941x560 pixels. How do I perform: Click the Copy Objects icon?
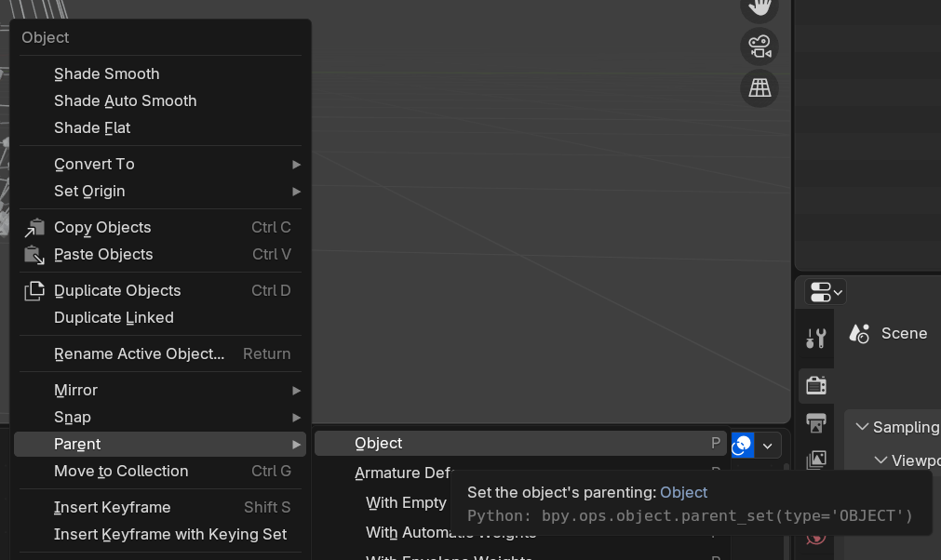34,226
